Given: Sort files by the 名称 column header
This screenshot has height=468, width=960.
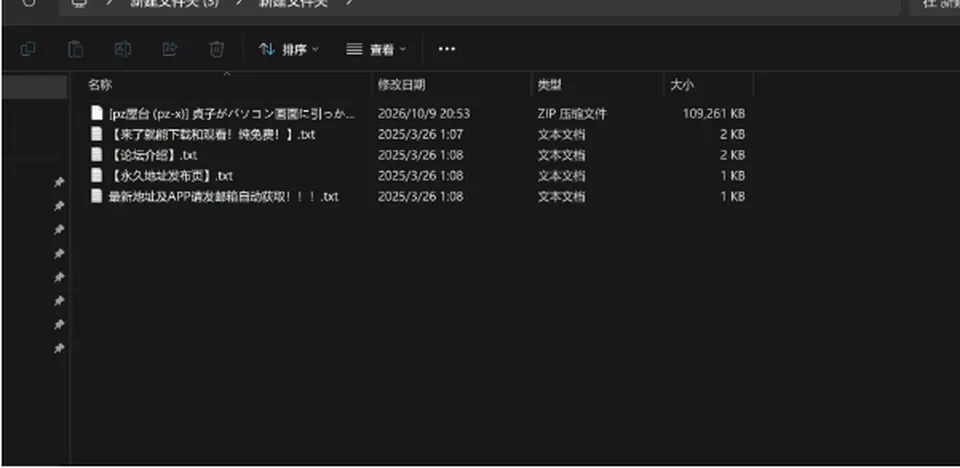Looking at the screenshot, I should (x=100, y=85).
